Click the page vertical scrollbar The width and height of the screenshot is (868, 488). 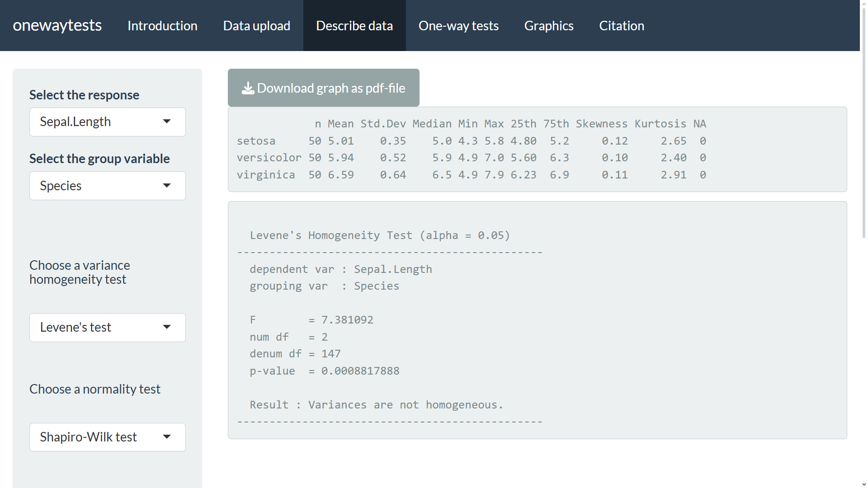[864, 122]
